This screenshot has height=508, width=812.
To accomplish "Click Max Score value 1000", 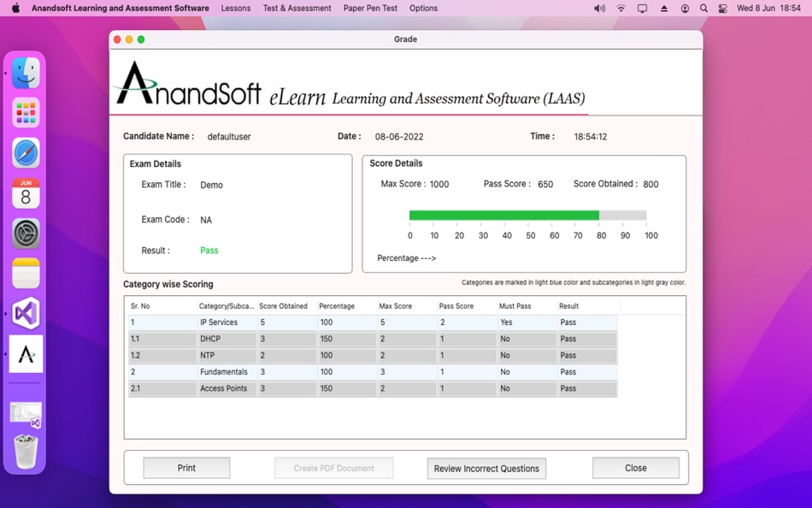I will pyautogui.click(x=439, y=185).
